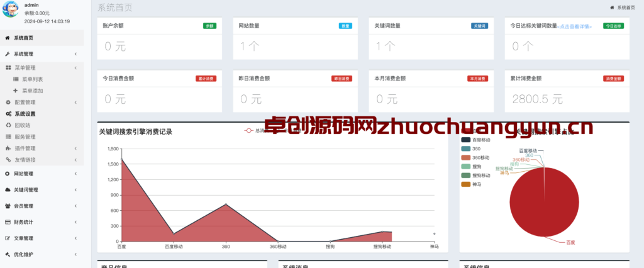The image size is (644, 268).
Task: Expand the 配置管理 chevron
Action: tap(76, 103)
